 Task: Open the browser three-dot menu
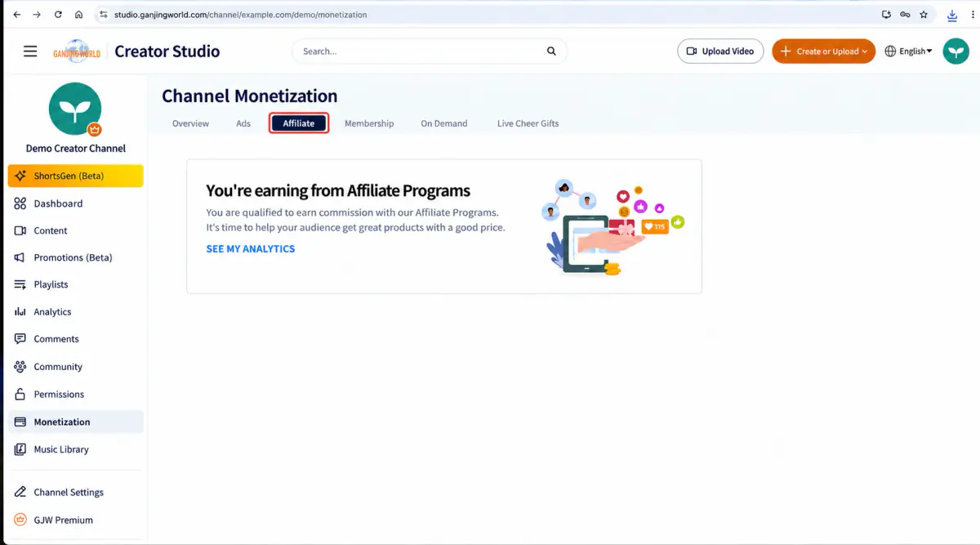(972, 15)
